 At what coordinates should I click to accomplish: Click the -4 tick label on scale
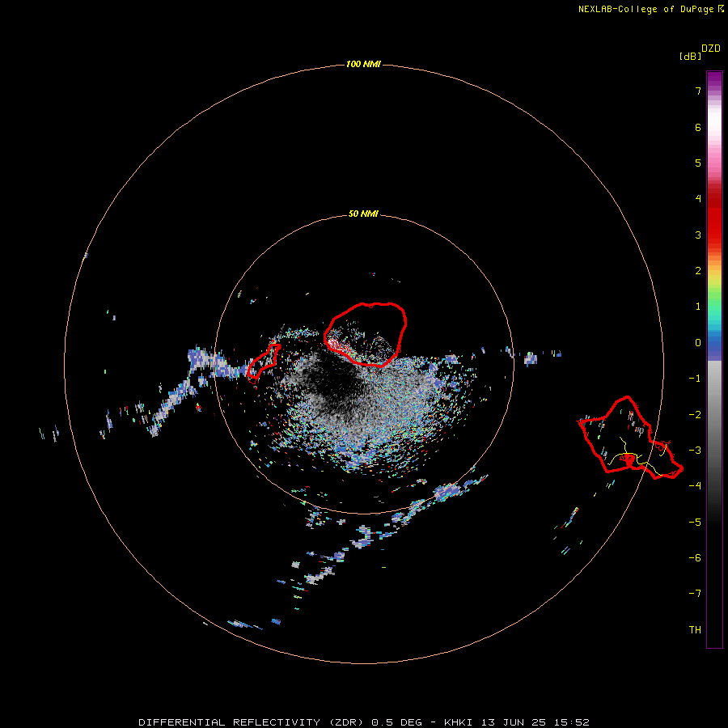(695, 485)
